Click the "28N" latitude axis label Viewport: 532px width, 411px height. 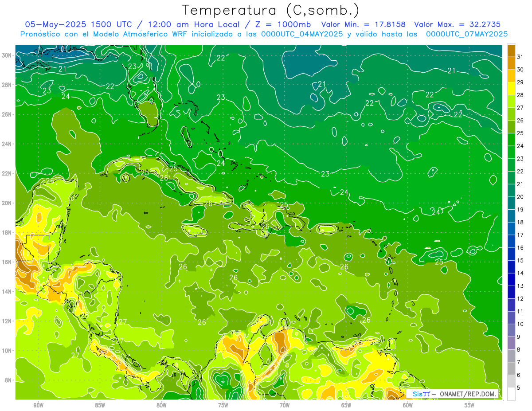[7, 85]
